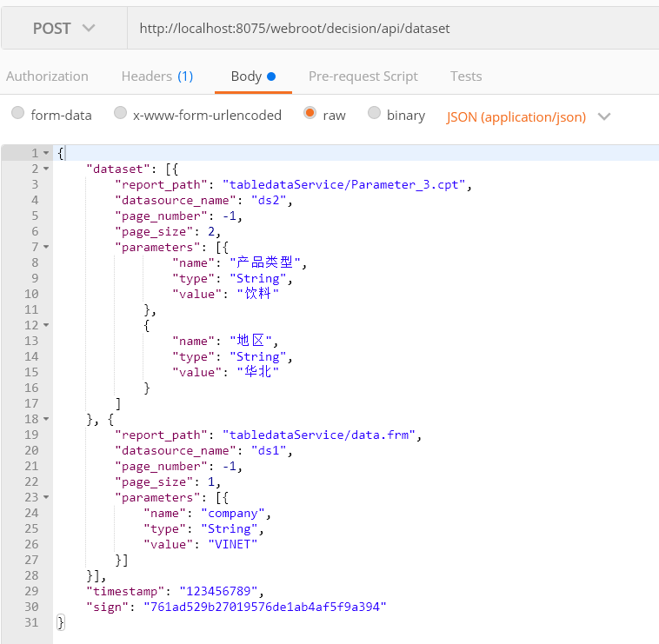Click the request URL field

[393, 29]
